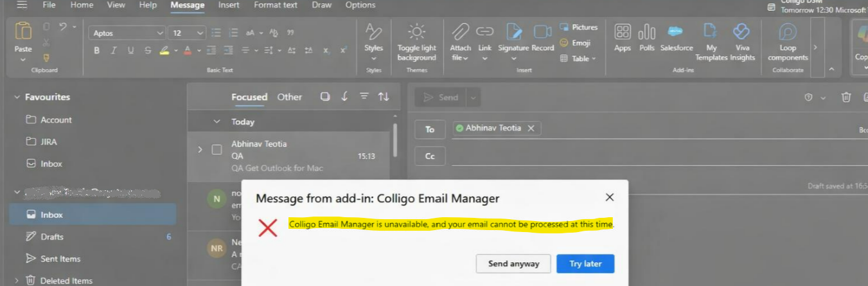Open the Apps add-ins icon

[x=623, y=31]
